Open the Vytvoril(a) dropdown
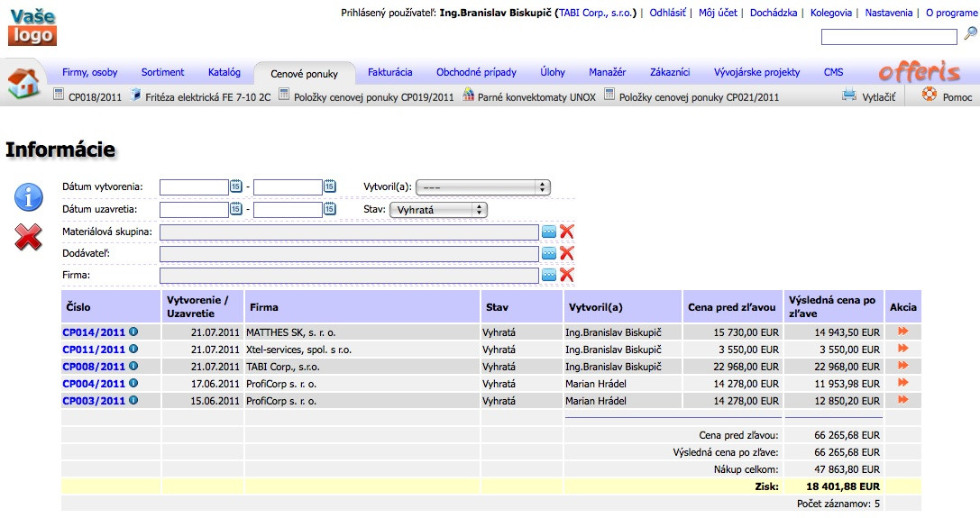Viewport: 980px width, 518px height. [482, 186]
